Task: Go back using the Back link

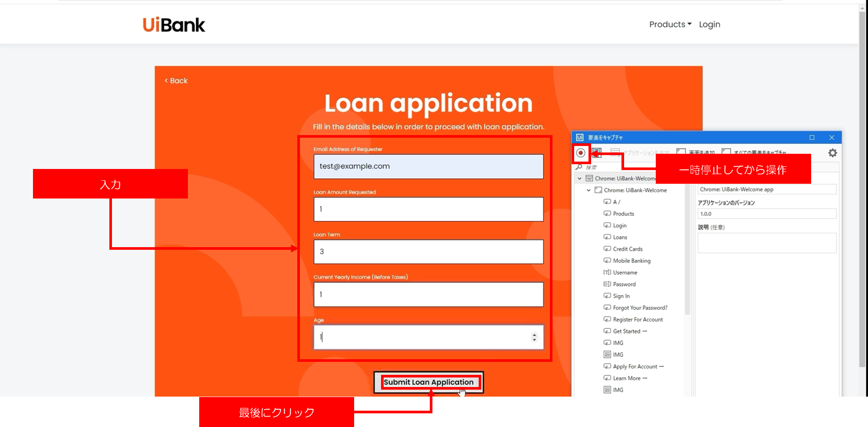Action: tap(176, 81)
